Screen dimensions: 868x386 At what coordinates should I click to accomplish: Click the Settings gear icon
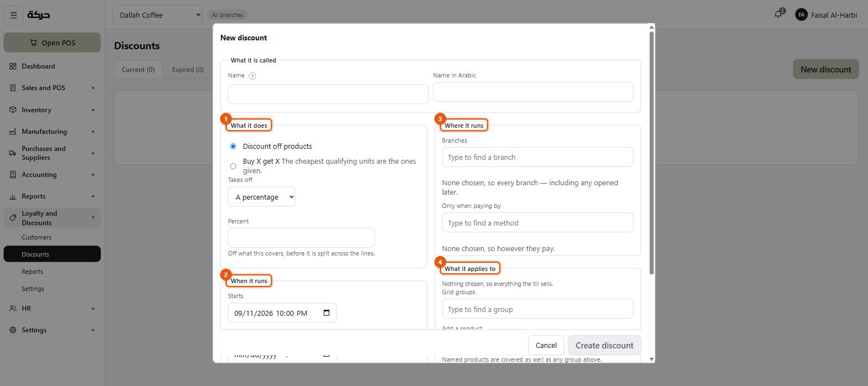click(x=13, y=330)
